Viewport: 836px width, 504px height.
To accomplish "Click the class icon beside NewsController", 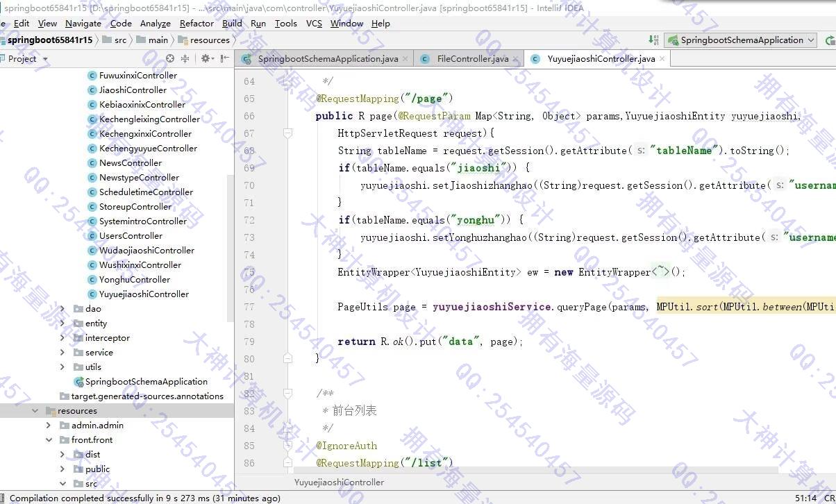I will coord(92,162).
